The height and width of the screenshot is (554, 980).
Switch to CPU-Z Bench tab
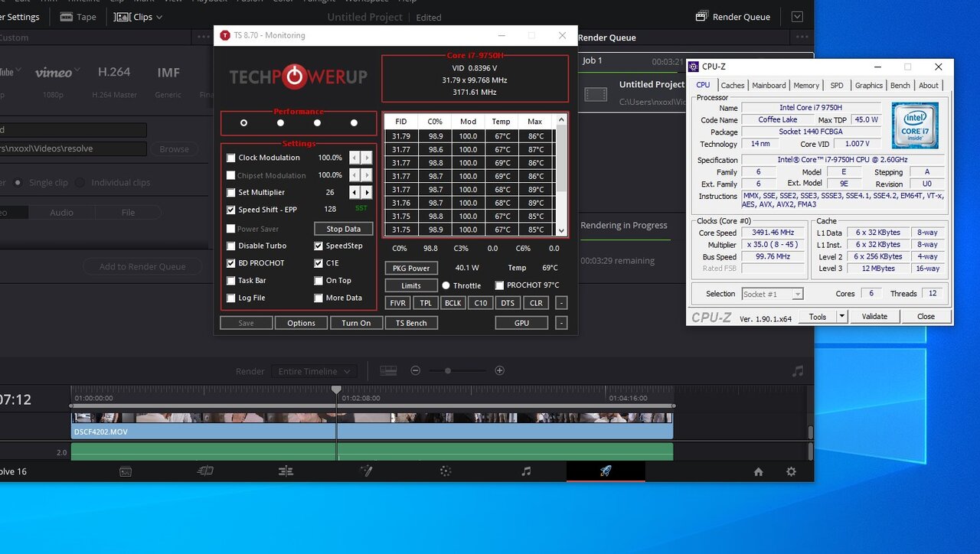pyautogui.click(x=901, y=86)
